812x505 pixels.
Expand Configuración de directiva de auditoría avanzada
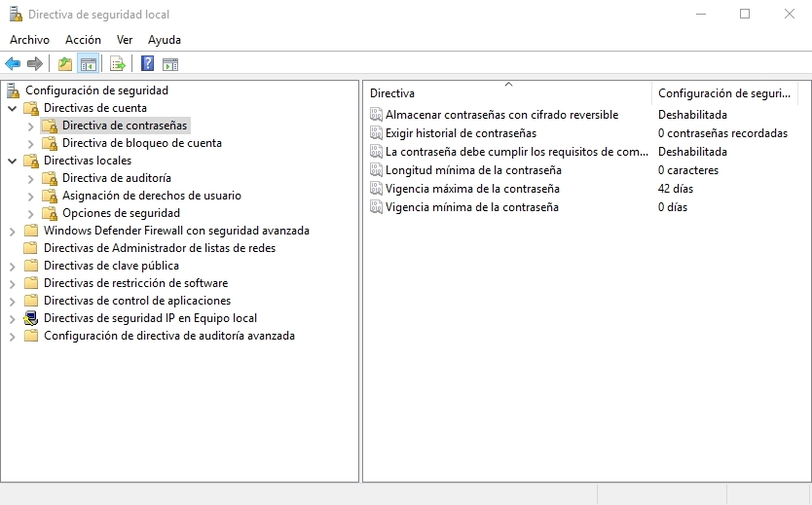click(x=12, y=337)
